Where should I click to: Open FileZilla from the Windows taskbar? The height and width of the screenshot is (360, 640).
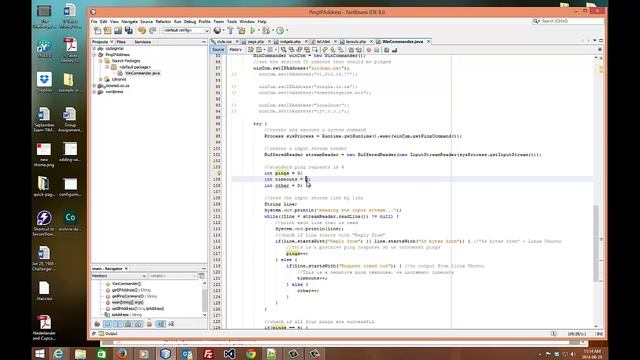click(x=208, y=353)
